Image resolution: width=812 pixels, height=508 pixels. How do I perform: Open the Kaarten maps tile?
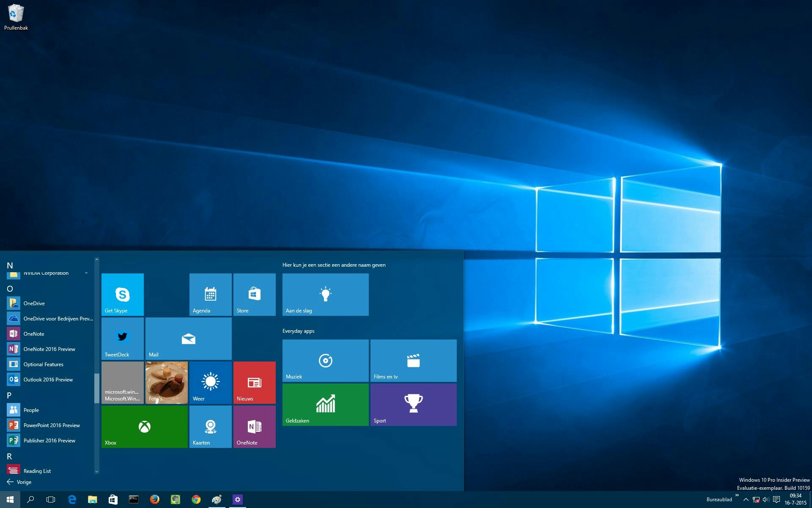[210, 426]
